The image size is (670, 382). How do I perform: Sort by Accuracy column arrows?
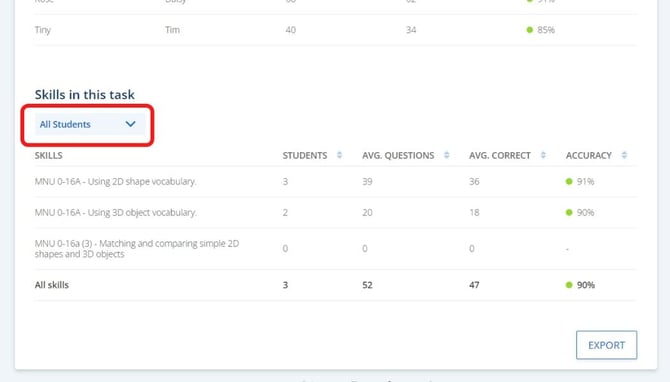pos(624,155)
